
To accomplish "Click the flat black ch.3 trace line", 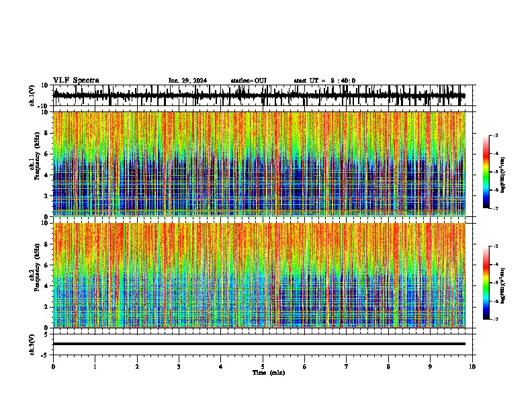I will point(259,344).
